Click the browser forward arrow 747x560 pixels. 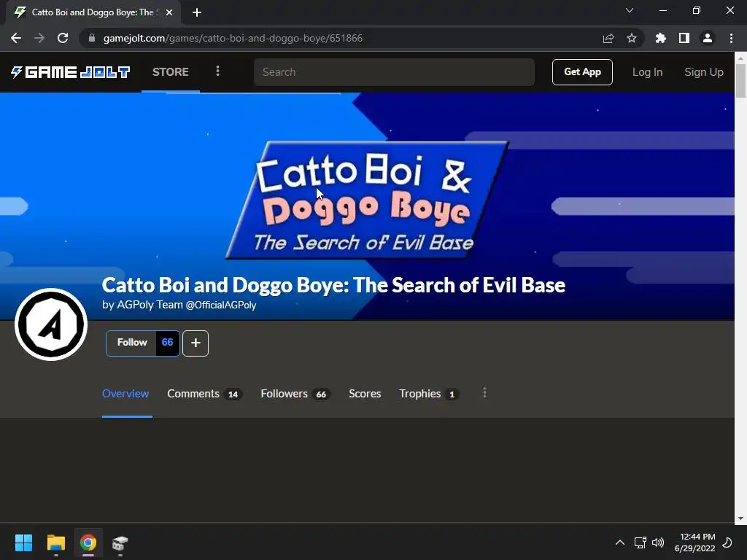[39, 38]
